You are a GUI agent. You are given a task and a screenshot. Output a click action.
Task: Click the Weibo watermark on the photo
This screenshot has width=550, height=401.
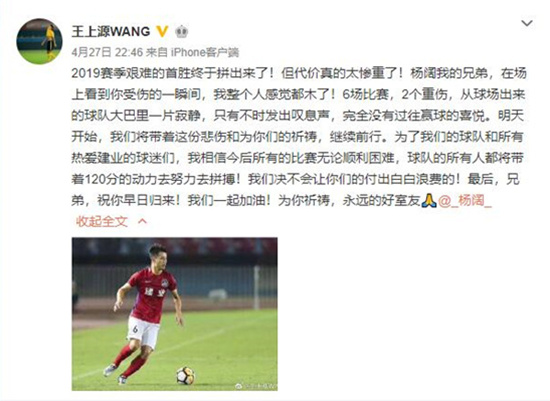click(255, 386)
